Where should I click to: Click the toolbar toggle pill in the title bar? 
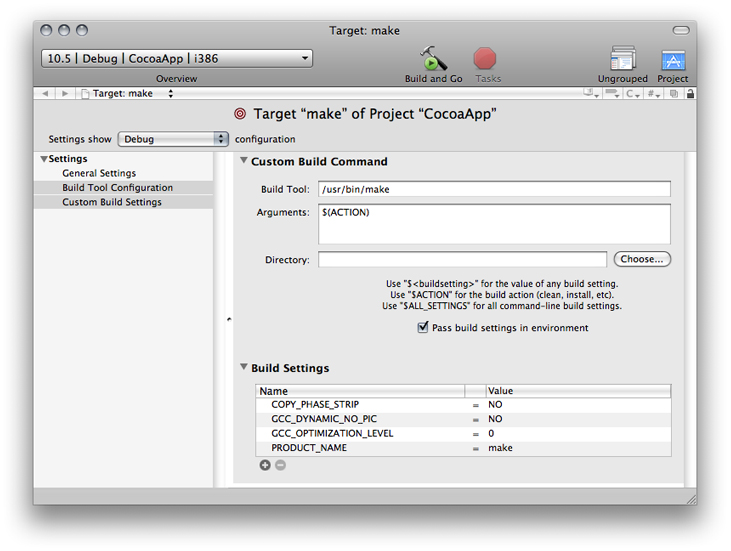point(681,31)
